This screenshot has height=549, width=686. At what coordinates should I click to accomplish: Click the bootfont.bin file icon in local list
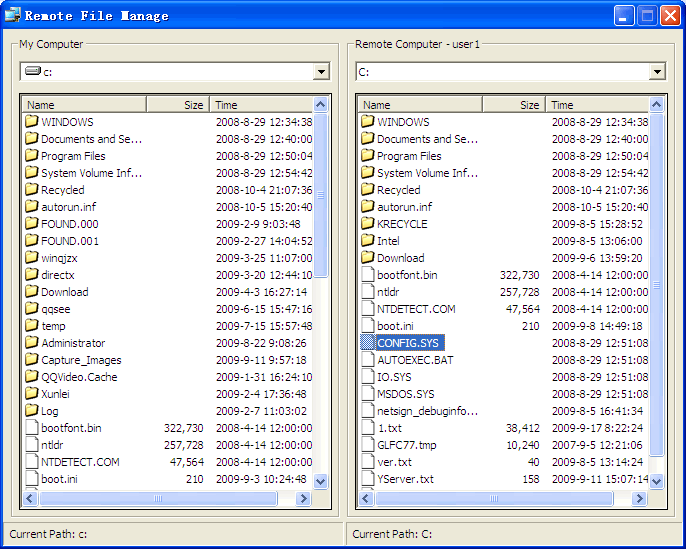[x=31, y=428]
